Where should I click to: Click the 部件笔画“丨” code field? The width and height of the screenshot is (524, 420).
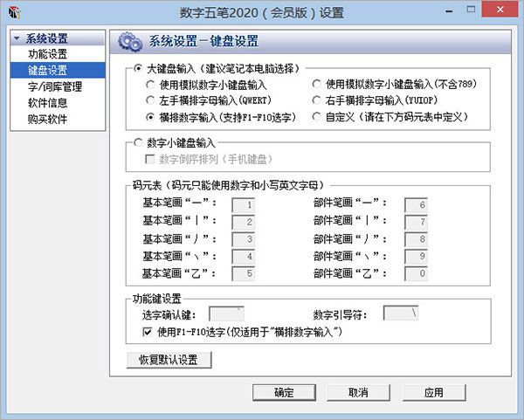[416, 222]
